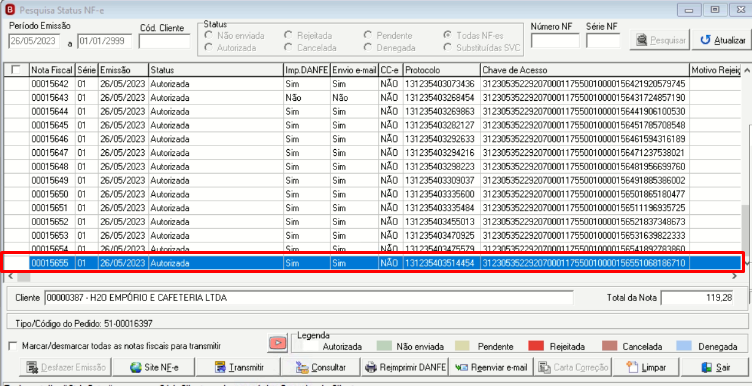Click the Sair exit button

716,368
